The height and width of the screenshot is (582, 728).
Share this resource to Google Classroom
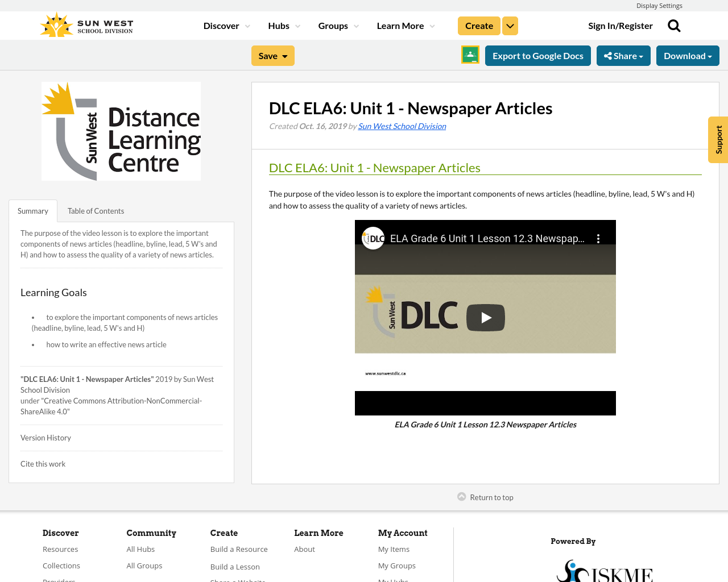point(470,55)
